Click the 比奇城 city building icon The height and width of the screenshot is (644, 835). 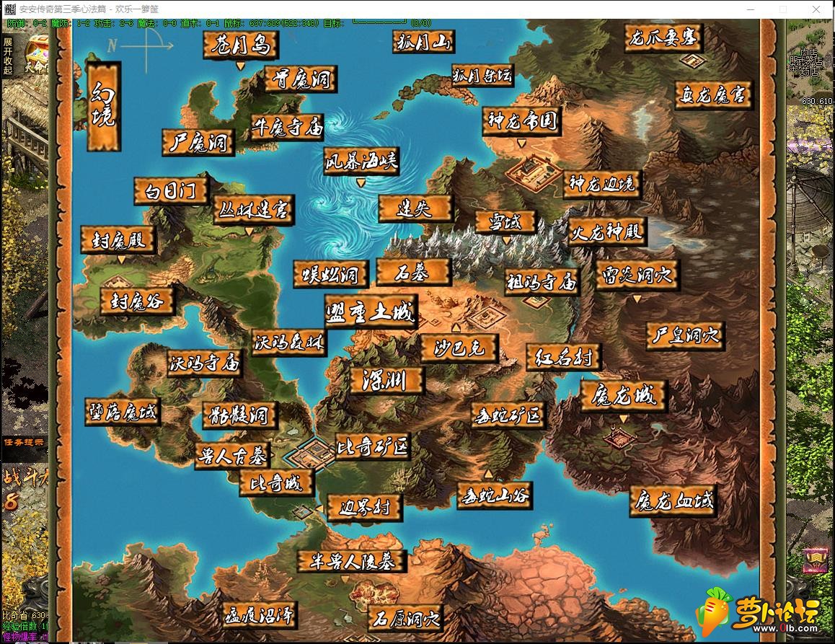313,454
